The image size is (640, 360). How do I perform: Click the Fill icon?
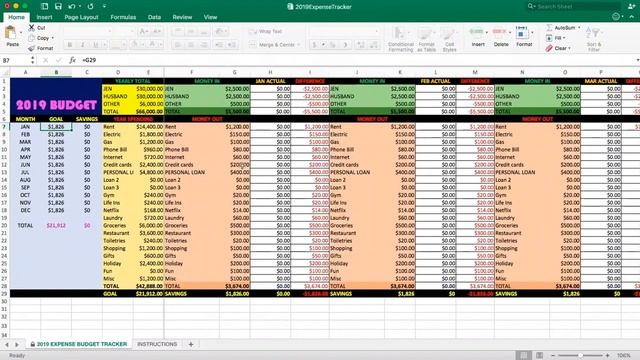click(549, 38)
